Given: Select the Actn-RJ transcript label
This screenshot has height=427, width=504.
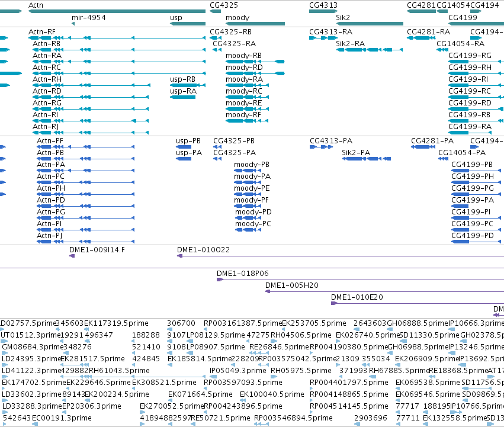Looking at the screenshot, I should (x=46, y=127).
